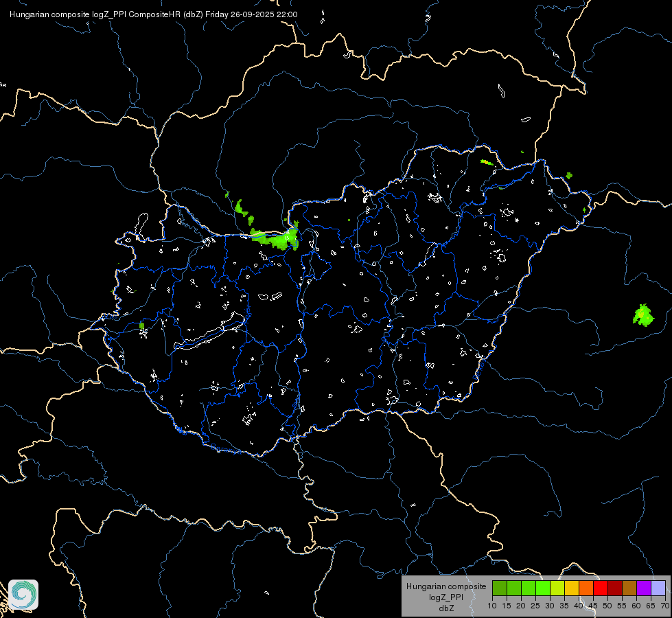Click the legend scale value "40"
This screenshot has width=672, height=618.
point(579,606)
